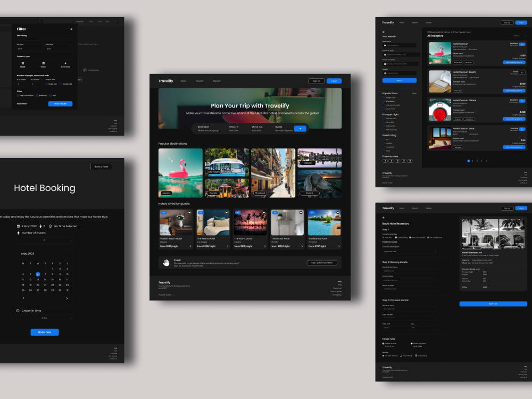Screen dimensions: 532x399
Task: Select the Amenities icon in Filter dialog
Action: (x=65, y=63)
